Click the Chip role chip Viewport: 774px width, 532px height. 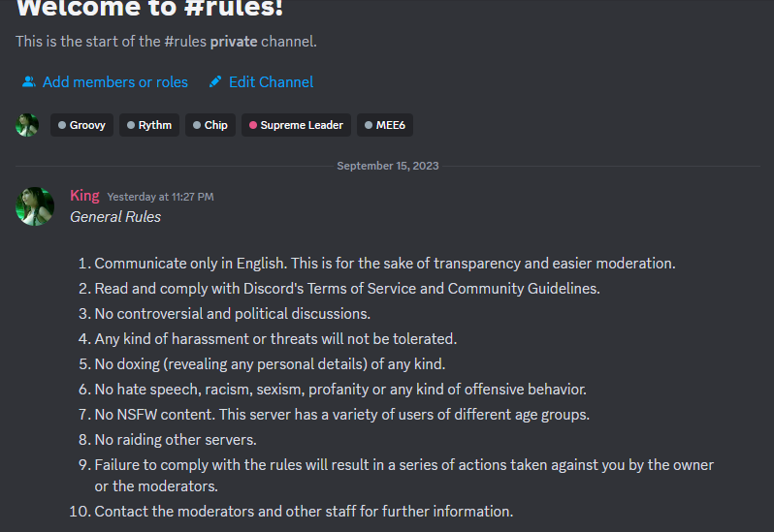(x=210, y=125)
